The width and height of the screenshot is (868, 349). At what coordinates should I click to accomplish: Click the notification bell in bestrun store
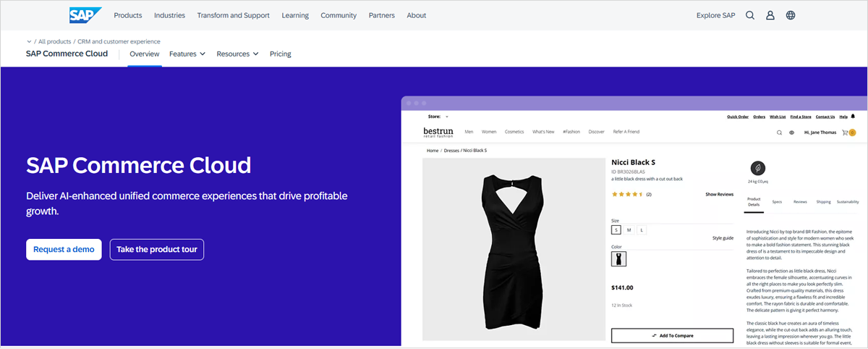click(x=853, y=117)
